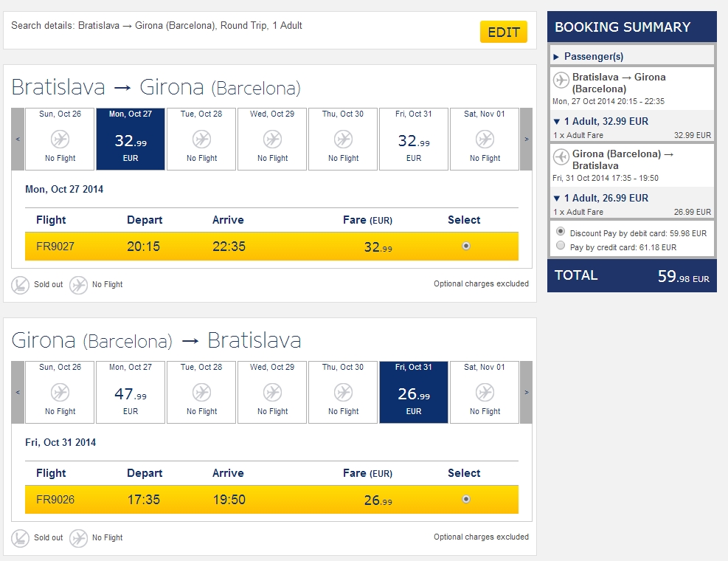Collapse the 1 Adult, 32.99 EUR fare details

click(x=557, y=121)
